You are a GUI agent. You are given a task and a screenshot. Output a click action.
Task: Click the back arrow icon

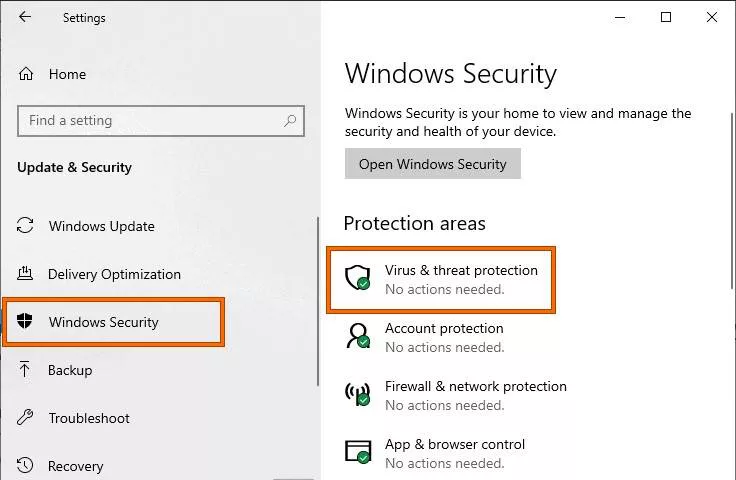[x=25, y=17]
